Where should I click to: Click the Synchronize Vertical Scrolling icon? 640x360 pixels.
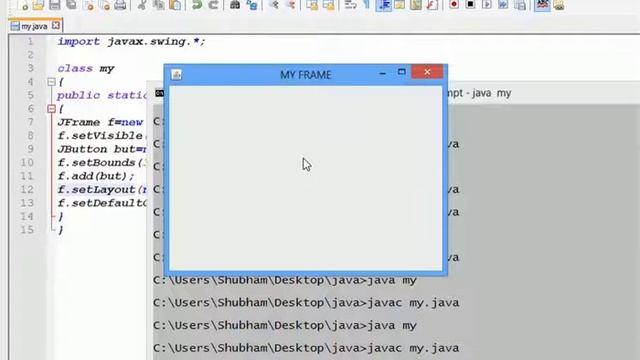click(312, 5)
